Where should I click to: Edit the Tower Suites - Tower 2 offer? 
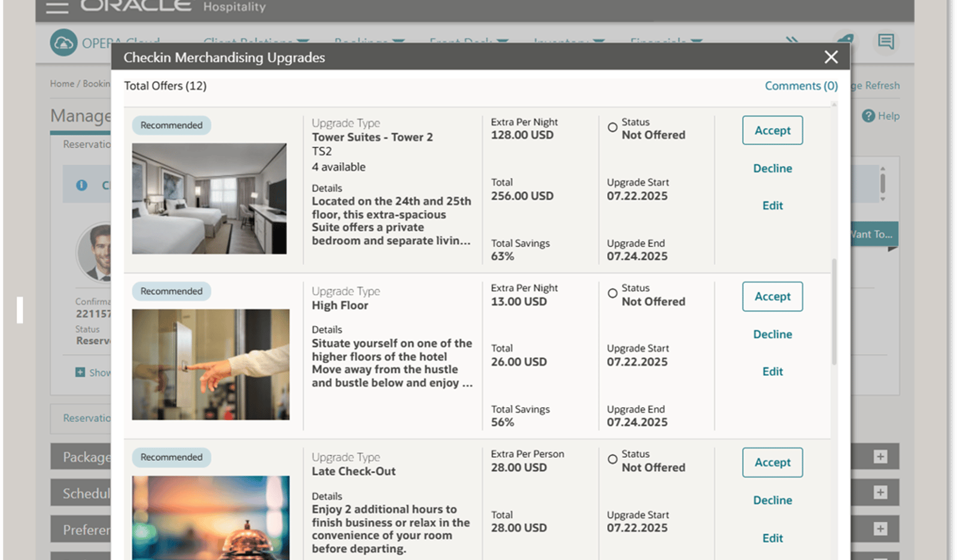772,206
